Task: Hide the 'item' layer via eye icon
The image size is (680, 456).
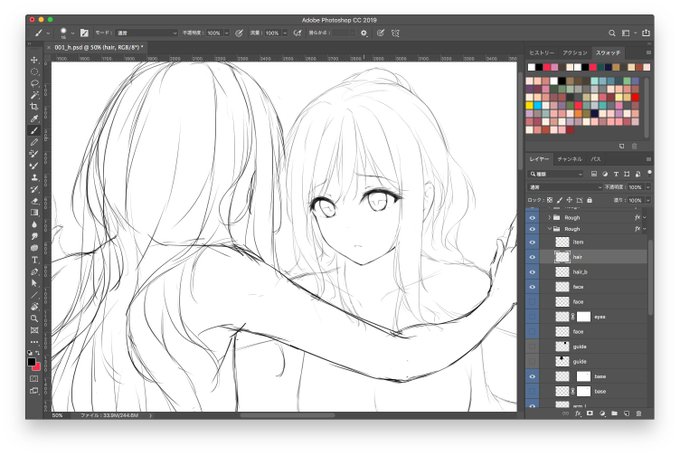Action: tap(532, 242)
